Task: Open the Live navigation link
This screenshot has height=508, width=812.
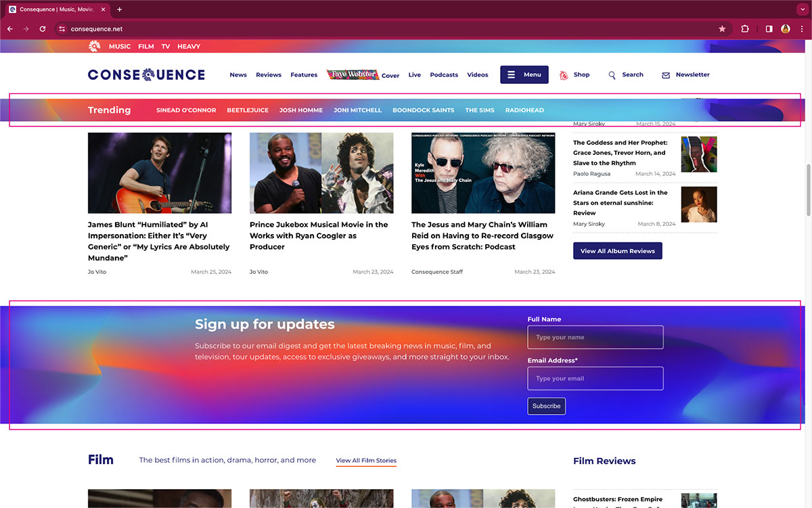Action: tap(415, 75)
